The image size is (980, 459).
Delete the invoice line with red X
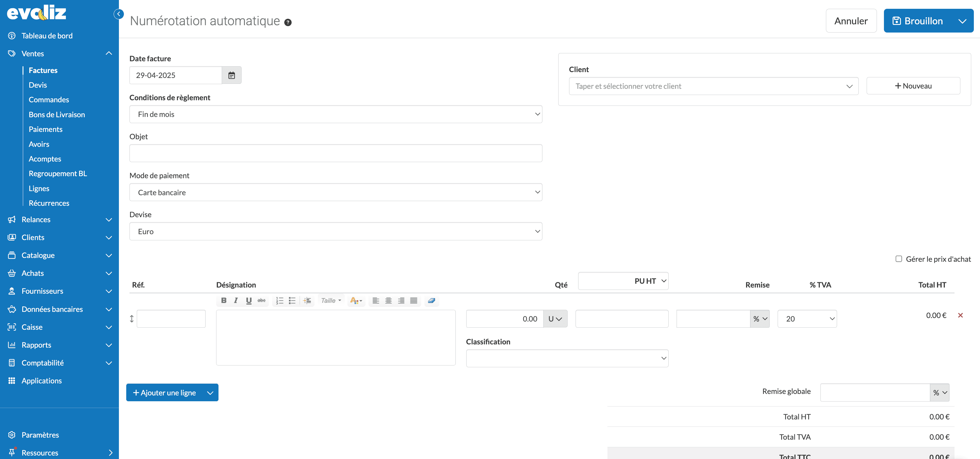(960, 315)
